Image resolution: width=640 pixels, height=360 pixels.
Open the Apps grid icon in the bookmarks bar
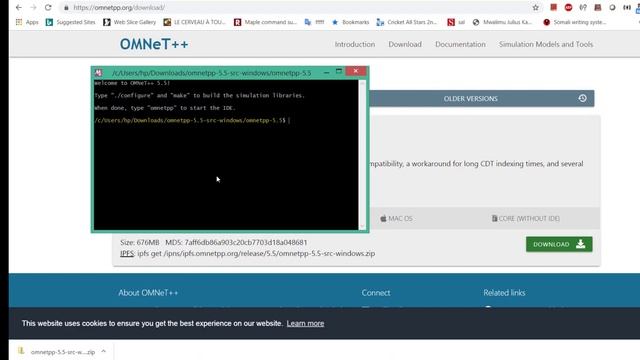point(19,22)
